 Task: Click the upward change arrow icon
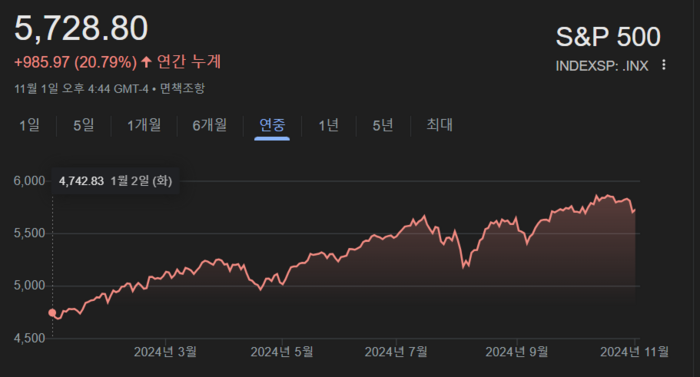point(146,62)
